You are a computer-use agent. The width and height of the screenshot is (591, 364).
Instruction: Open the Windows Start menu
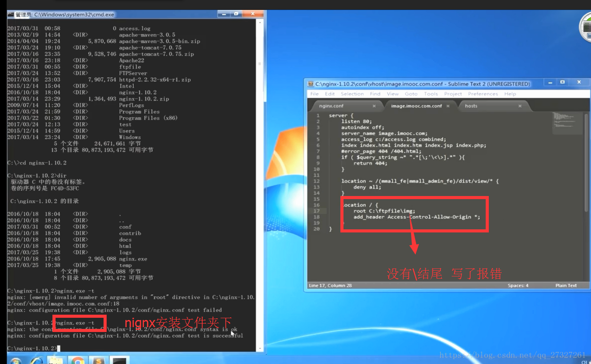click(x=16, y=360)
